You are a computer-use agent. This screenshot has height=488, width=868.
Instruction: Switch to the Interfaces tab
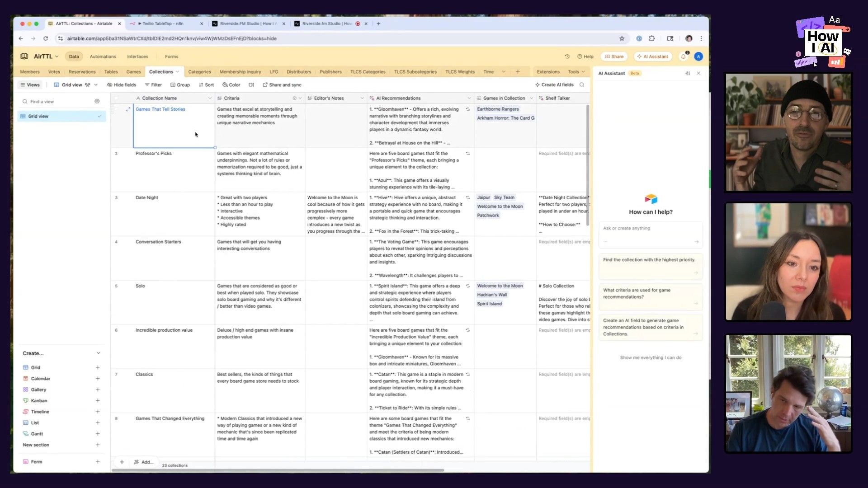(137, 56)
